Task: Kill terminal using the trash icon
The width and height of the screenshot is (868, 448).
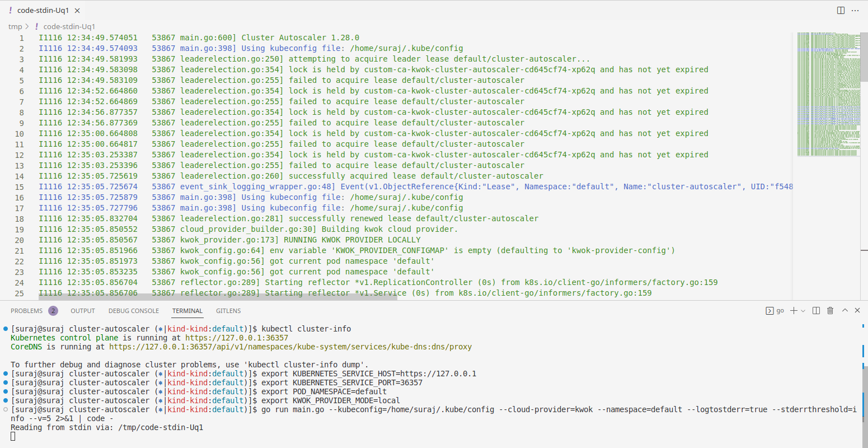Action: 830,311
